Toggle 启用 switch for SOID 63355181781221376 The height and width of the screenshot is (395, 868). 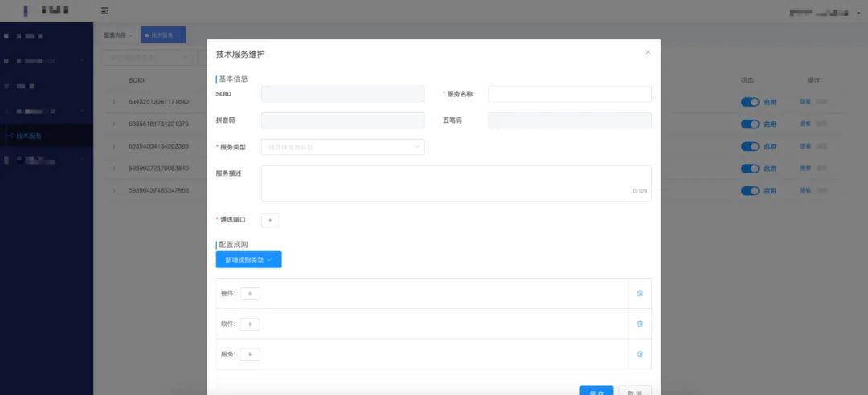point(750,124)
